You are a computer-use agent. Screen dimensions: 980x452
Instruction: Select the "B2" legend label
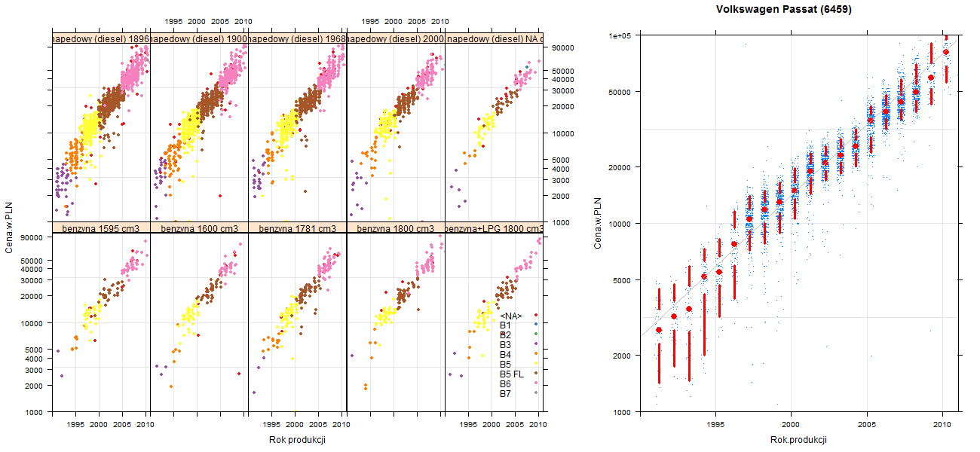tap(505, 334)
